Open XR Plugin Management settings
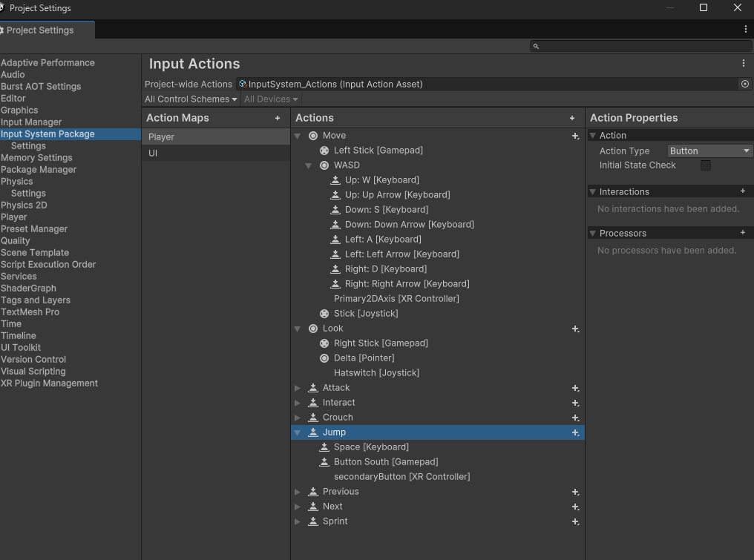The image size is (754, 560). pos(50,383)
